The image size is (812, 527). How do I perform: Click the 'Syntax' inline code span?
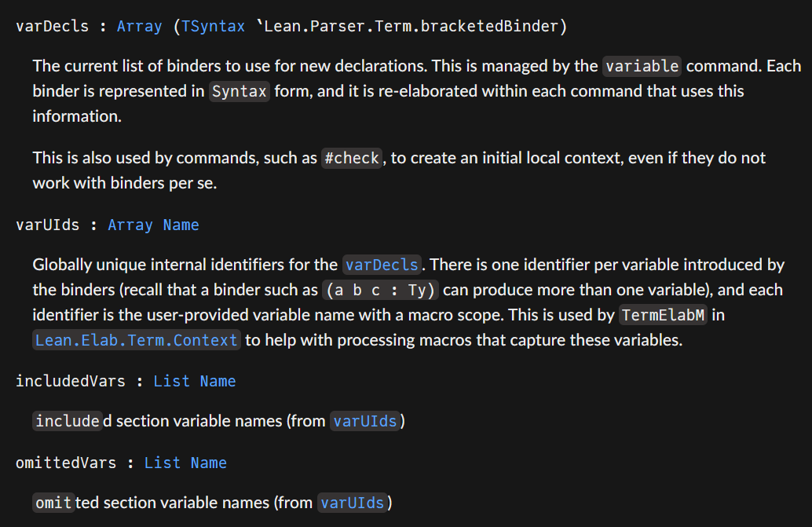point(240,91)
